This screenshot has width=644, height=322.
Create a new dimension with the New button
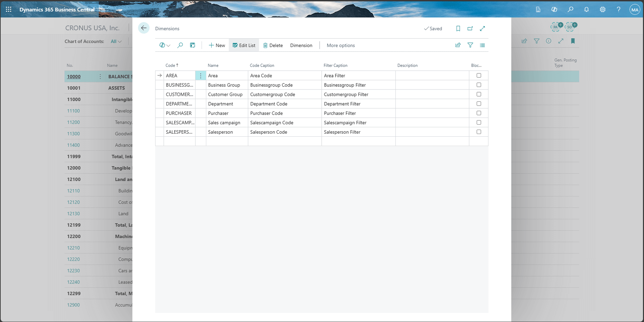point(216,45)
